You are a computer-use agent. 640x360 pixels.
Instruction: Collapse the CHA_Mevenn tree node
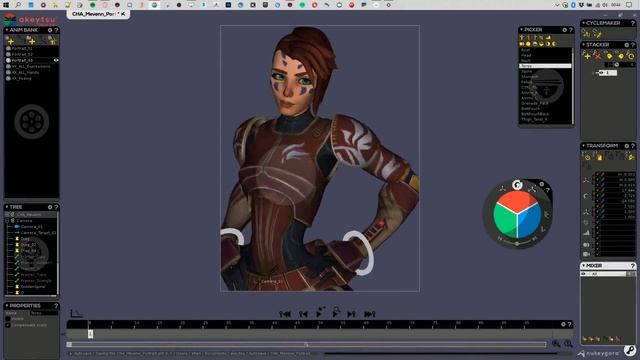click(x=7, y=214)
